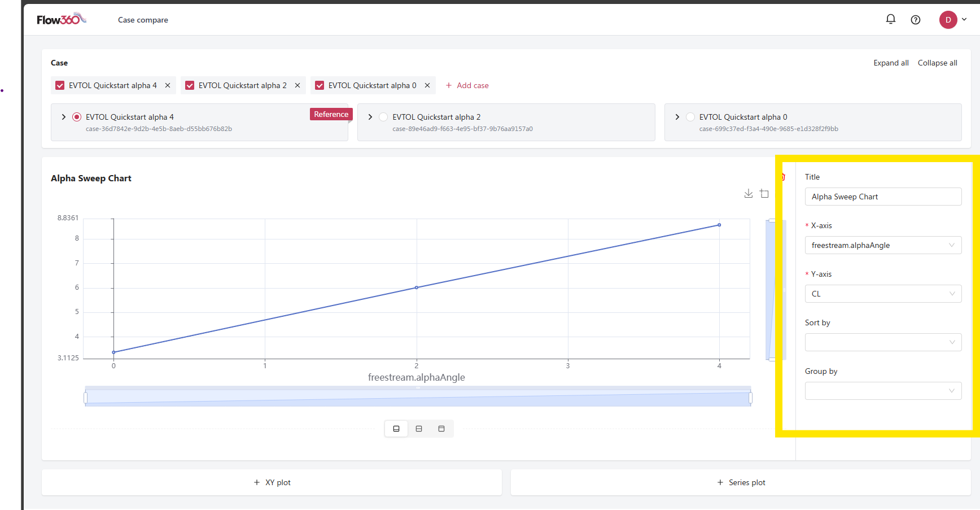
Task: Uncheck EVTOL Quickstart alpha 4 checkbox
Action: (x=60, y=85)
